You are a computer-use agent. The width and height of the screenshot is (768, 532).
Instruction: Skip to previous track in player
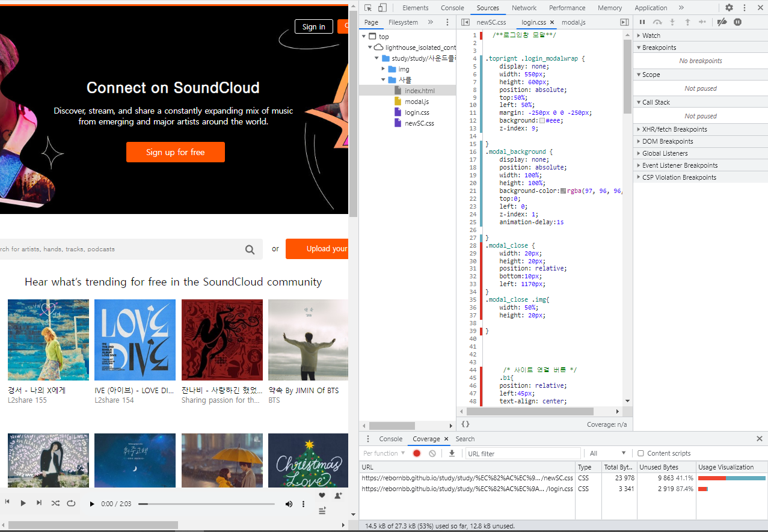click(7, 503)
